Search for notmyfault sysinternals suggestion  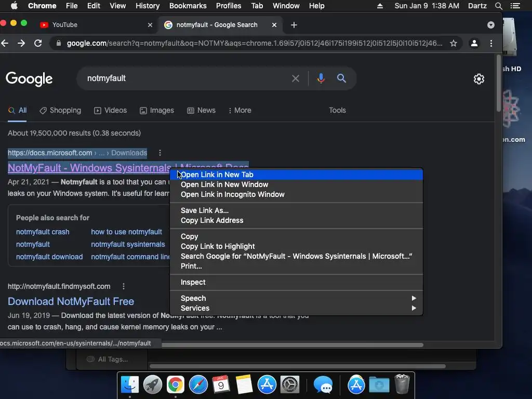(128, 244)
